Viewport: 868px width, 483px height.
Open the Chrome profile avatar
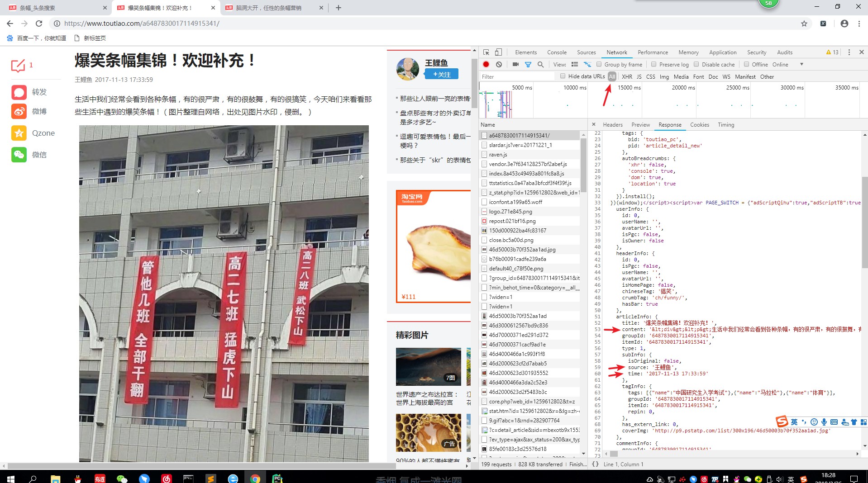click(844, 24)
